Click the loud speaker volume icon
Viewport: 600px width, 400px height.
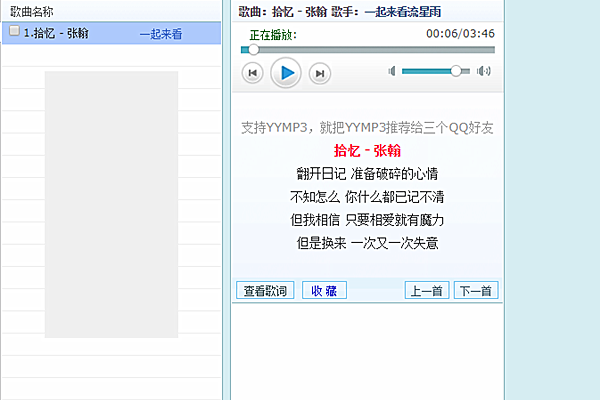pyautogui.click(x=484, y=71)
